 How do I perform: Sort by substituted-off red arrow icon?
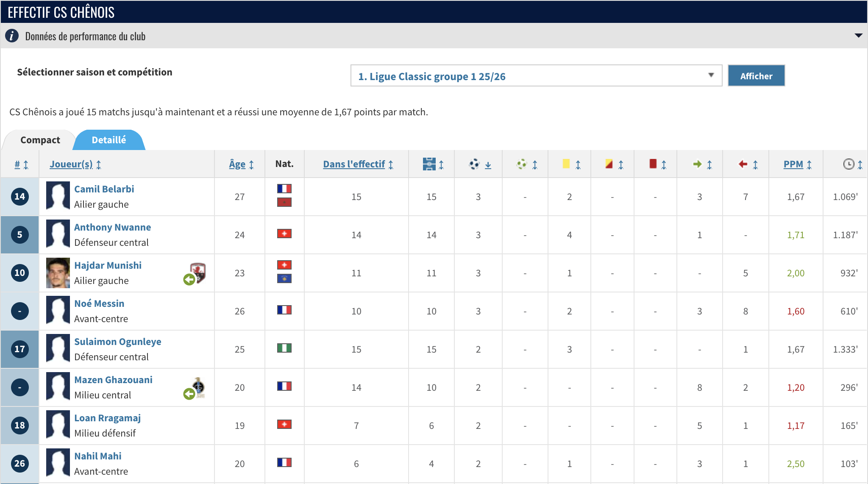click(x=743, y=164)
